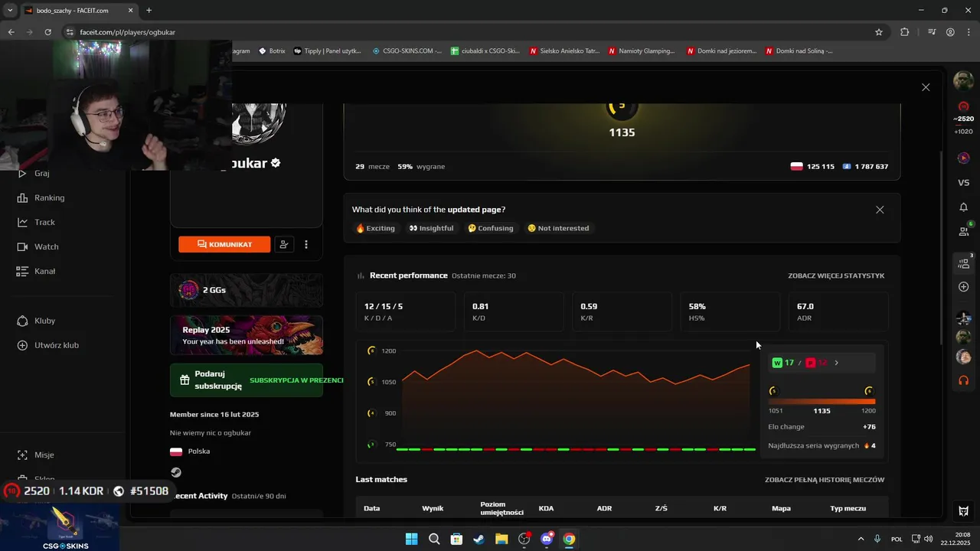Click the plus icon beside Utwórz klub

(x=22, y=345)
